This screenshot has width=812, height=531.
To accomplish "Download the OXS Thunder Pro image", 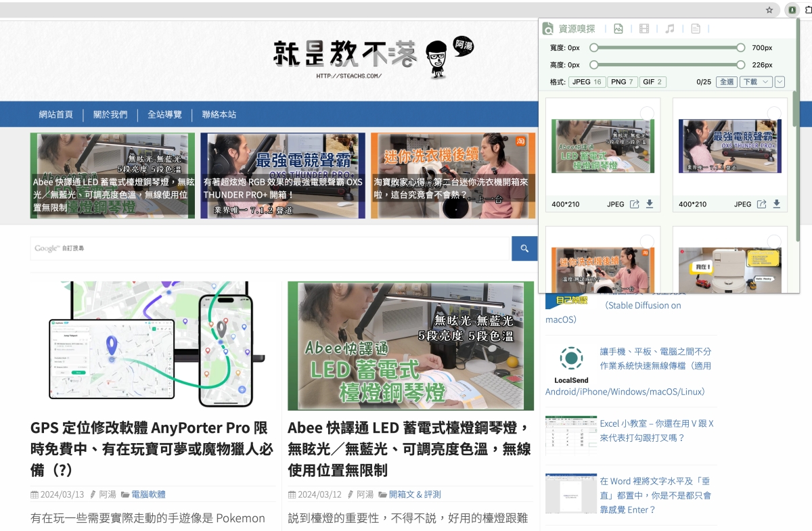I will 777,204.
